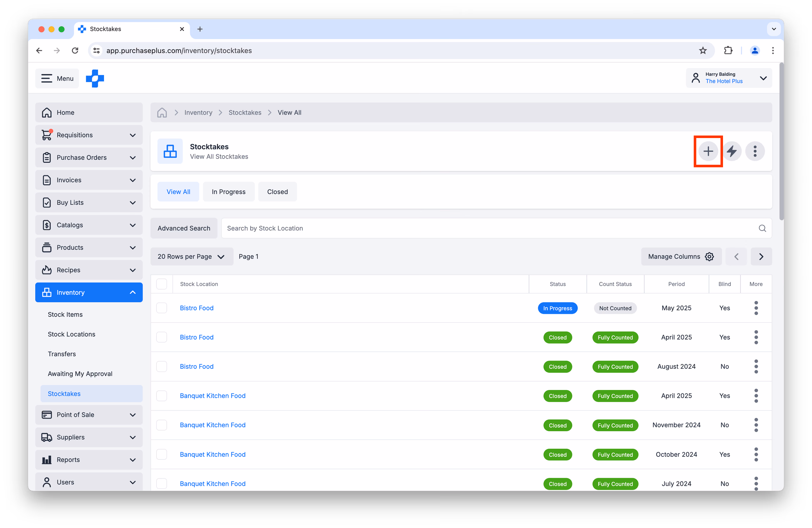Go to next page arrow

pos(761,256)
